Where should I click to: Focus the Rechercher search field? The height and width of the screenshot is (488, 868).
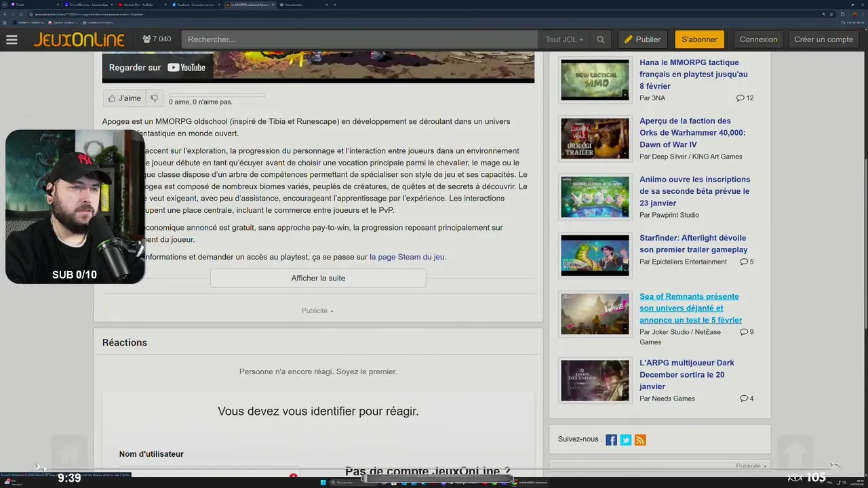click(360, 39)
